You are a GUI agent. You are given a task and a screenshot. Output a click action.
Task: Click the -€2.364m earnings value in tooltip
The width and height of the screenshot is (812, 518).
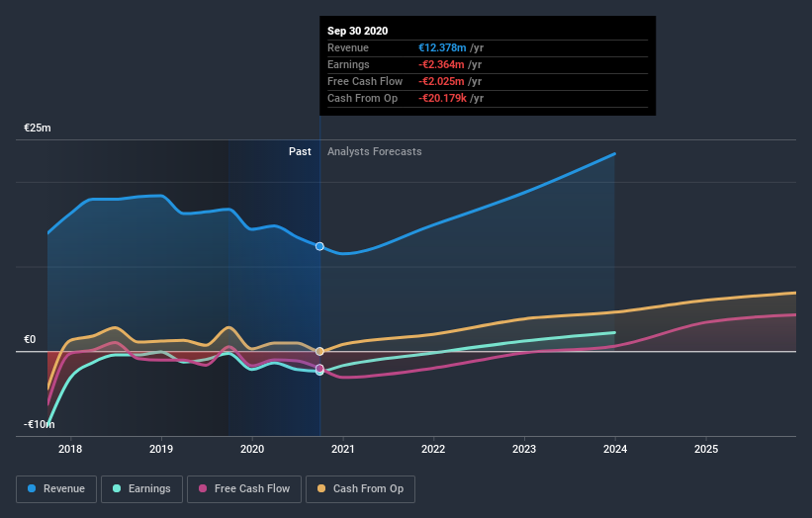(x=441, y=64)
